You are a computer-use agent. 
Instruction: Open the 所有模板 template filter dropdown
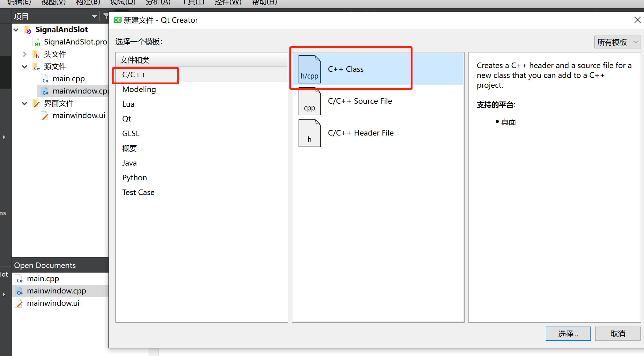[x=617, y=42]
